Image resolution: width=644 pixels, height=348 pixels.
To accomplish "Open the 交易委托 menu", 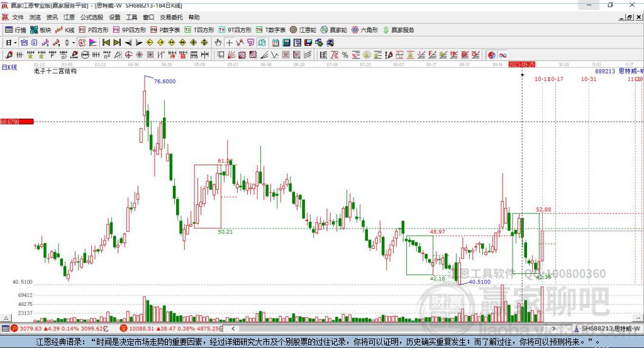I will coord(171,17).
